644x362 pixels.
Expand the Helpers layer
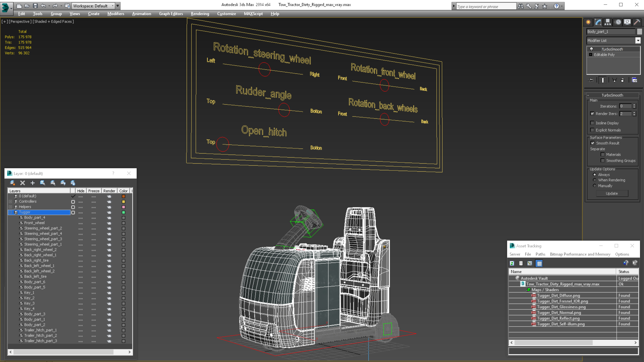(10, 207)
